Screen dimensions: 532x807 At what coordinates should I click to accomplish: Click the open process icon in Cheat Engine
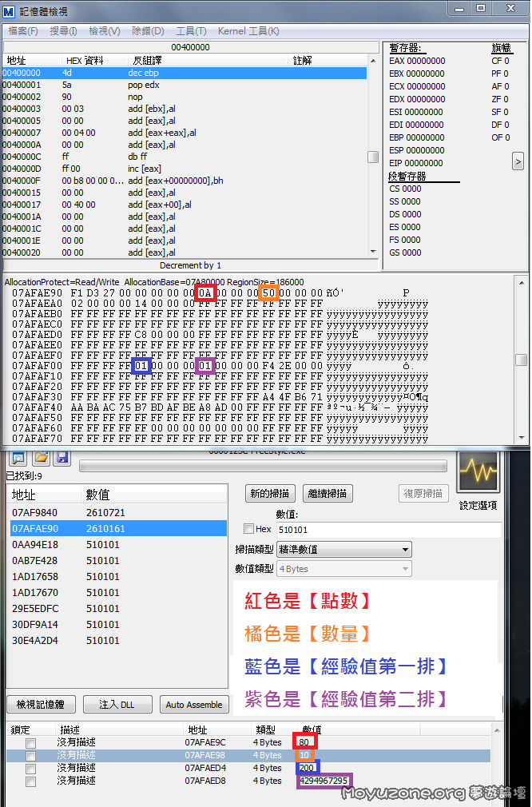pos(18,458)
